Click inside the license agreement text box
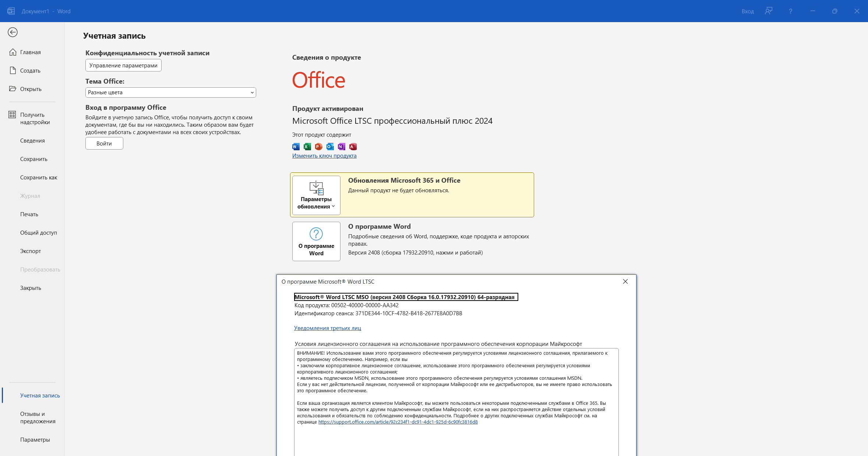This screenshot has height=456, width=868. pyautogui.click(x=456, y=401)
